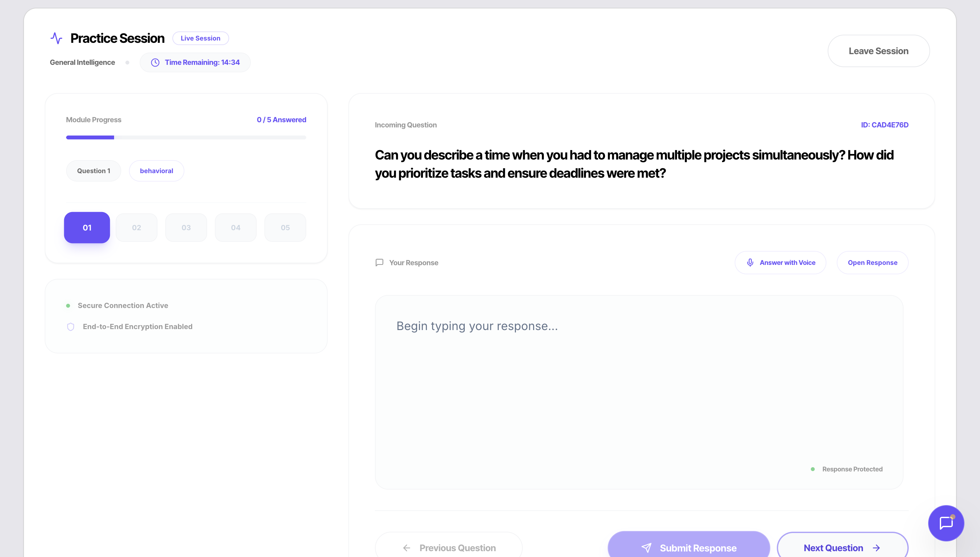Click the Module Progress bar

pos(186,137)
